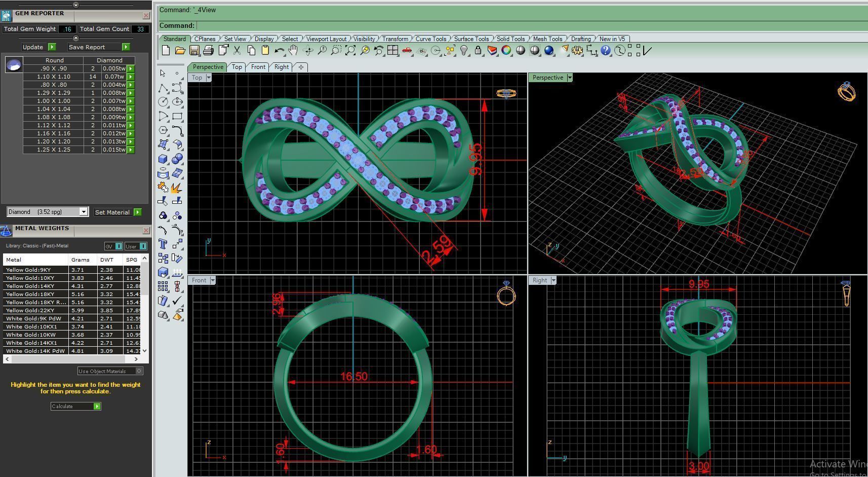Open the Surface Tools toolbar tab
The image size is (868, 477).
(471, 39)
